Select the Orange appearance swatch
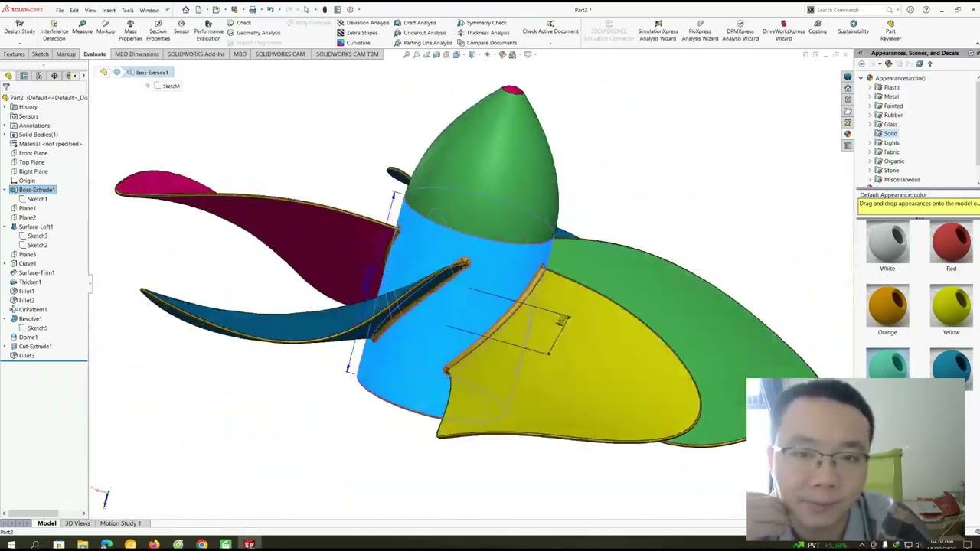The width and height of the screenshot is (980, 551). click(887, 306)
